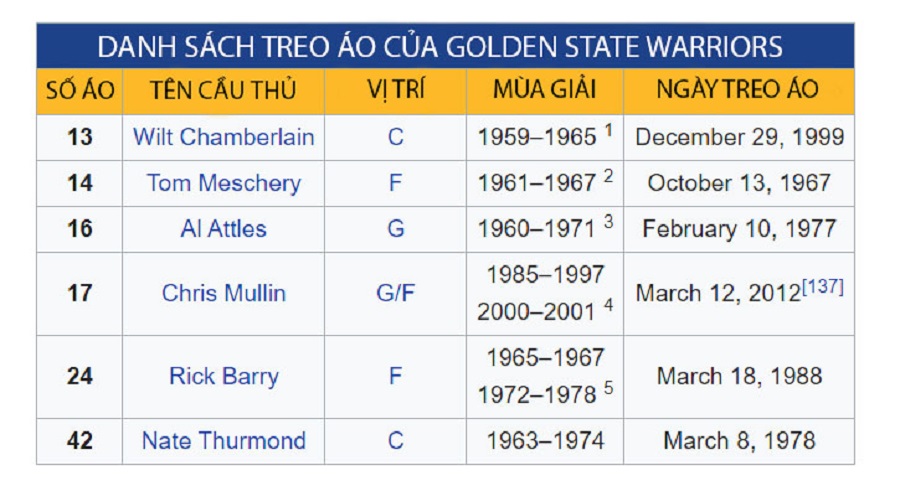Open footnote 5 next to 1972–1978
900x486 pixels.
608,388
